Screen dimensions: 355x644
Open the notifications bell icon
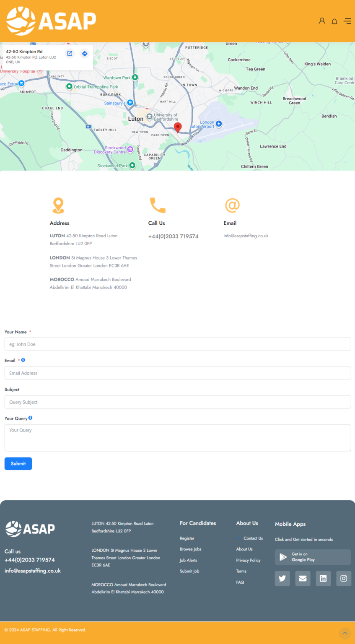point(334,21)
